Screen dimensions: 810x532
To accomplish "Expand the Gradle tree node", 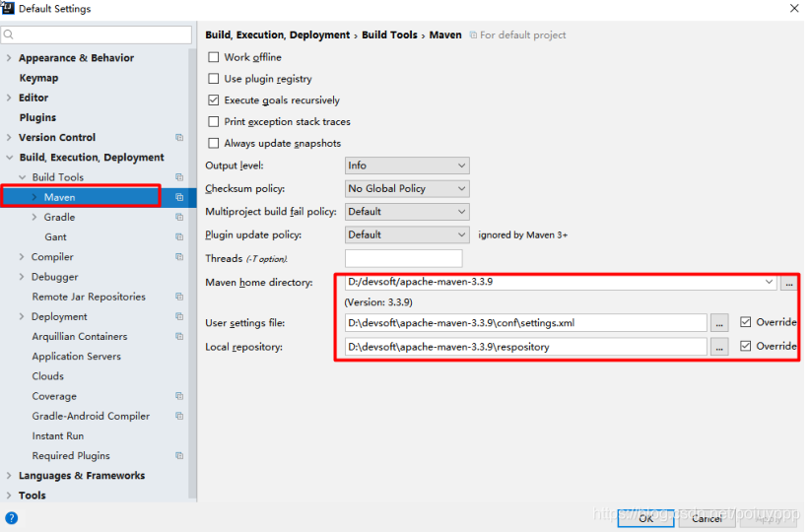I will click(34, 217).
